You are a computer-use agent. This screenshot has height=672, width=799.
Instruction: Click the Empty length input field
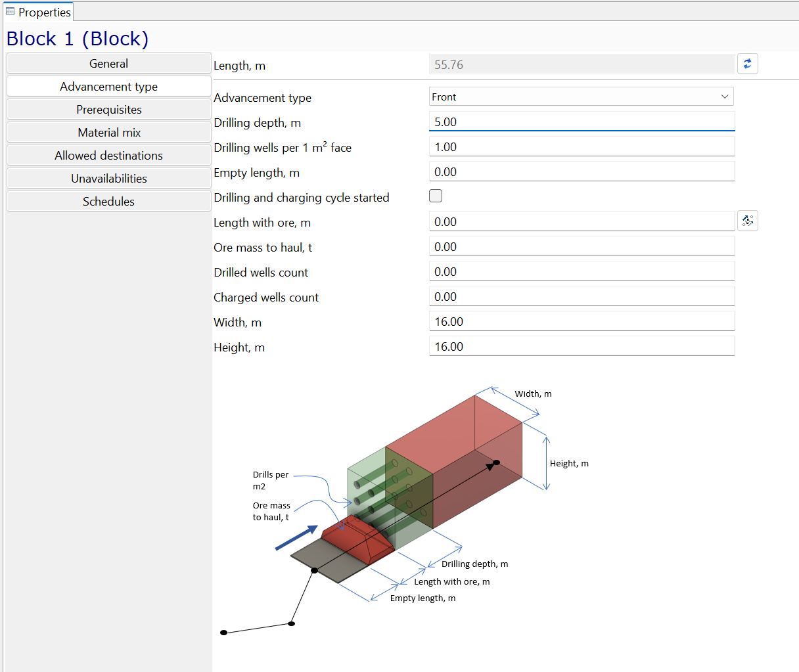pos(582,171)
